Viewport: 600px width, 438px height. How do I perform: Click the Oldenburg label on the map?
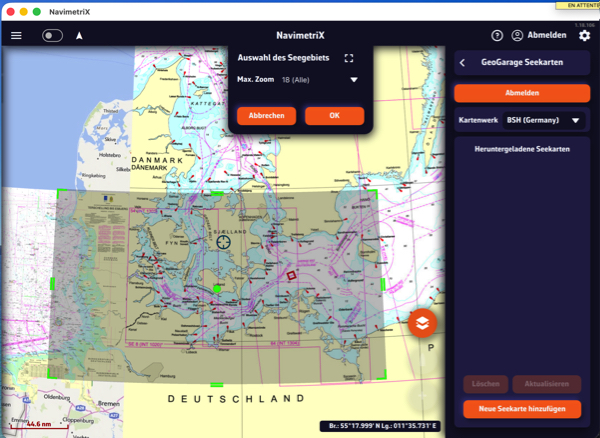tap(57, 397)
